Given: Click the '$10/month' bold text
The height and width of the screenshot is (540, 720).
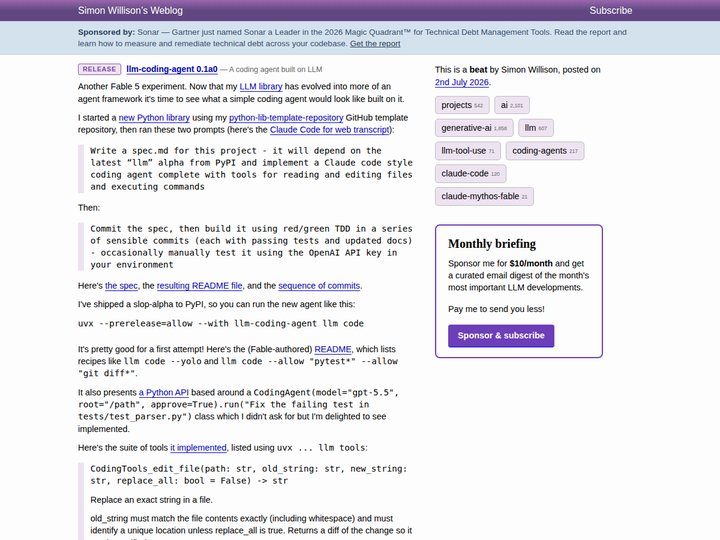Looking at the screenshot, I should (x=531, y=264).
